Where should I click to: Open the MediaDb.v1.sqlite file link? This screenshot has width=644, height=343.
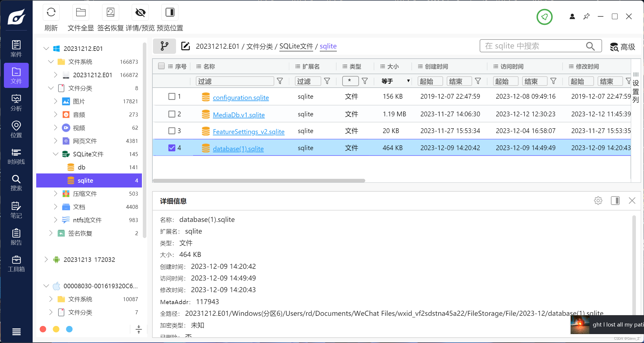click(x=239, y=115)
